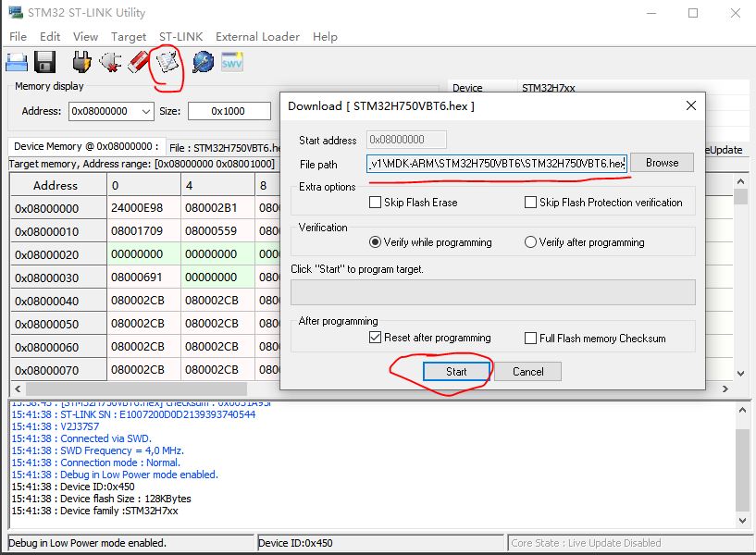Click memory table scroll down arrow
The image size is (756, 555).
(741, 374)
